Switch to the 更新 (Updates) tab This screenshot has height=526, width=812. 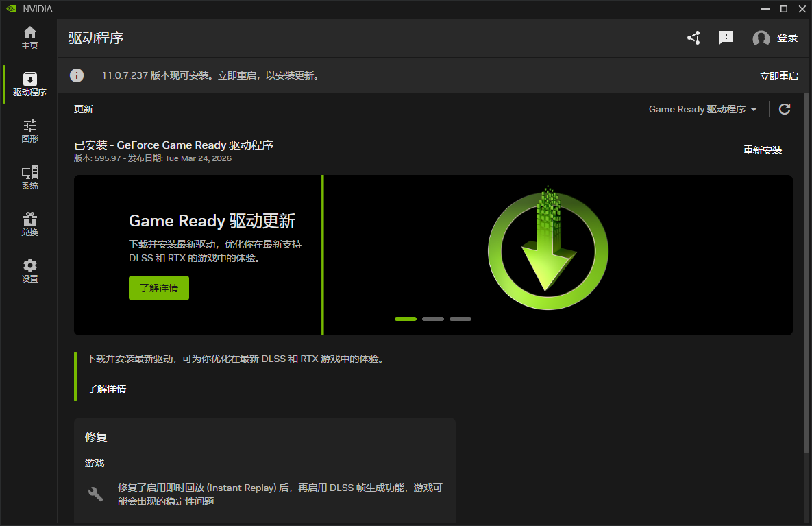click(x=83, y=108)
